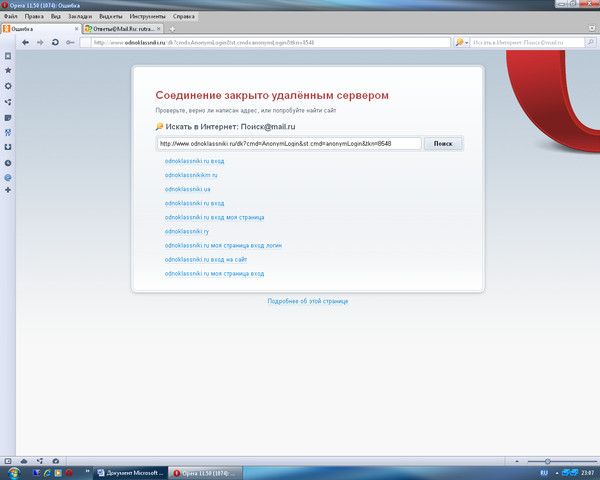Open the Закладки menu

pos(80,16)
